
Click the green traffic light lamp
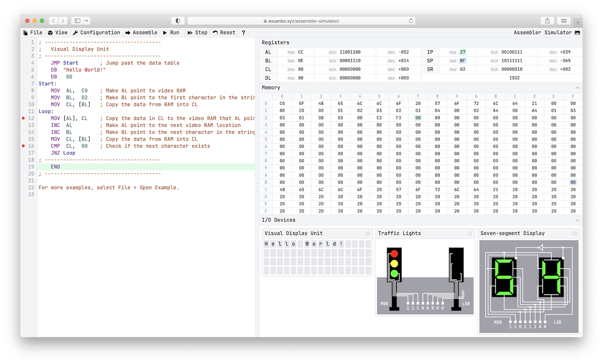pos(394,273)
